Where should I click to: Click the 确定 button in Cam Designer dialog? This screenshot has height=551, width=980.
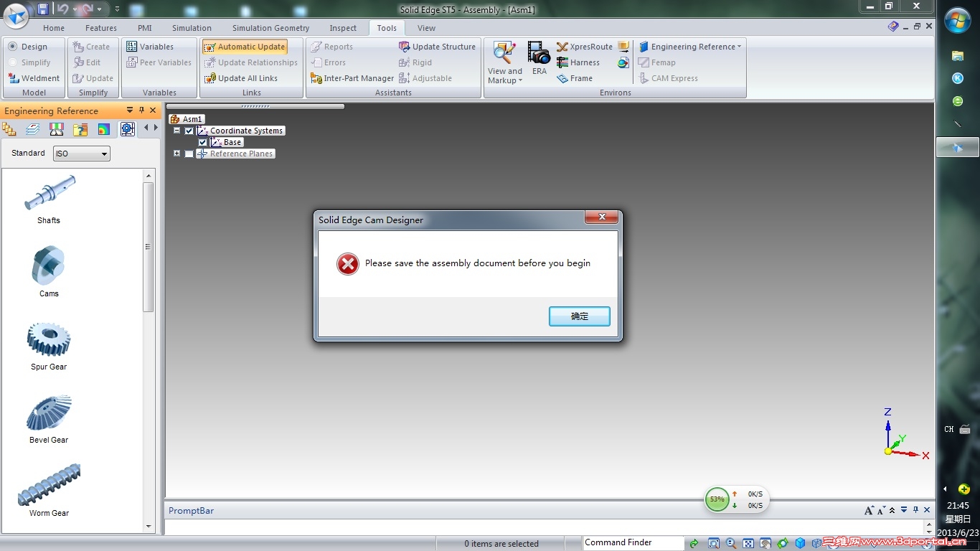click(x=580, y=316)
